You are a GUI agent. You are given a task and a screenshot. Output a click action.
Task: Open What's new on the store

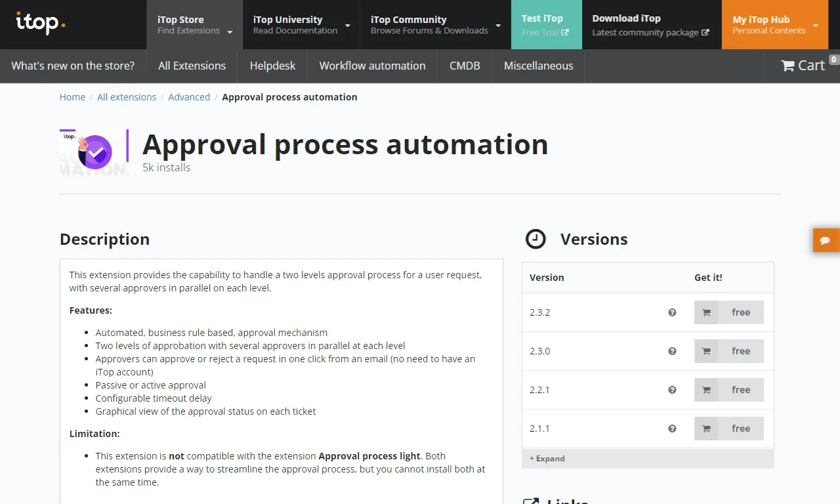pyautogui.click(x=73, y=66)
